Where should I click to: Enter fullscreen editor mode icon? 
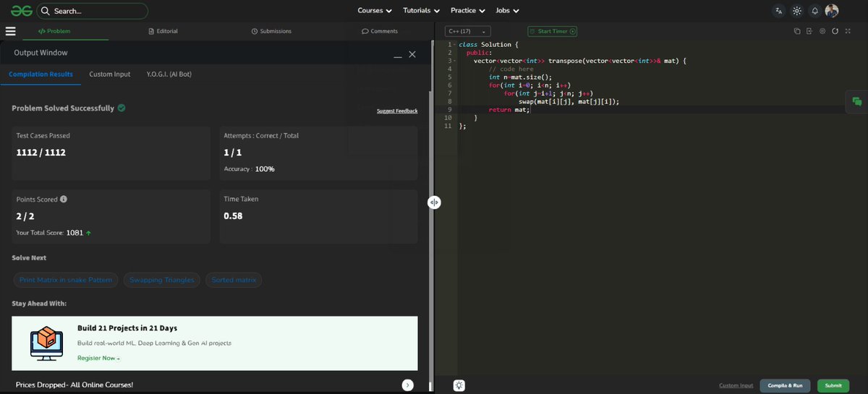point(848,31)
